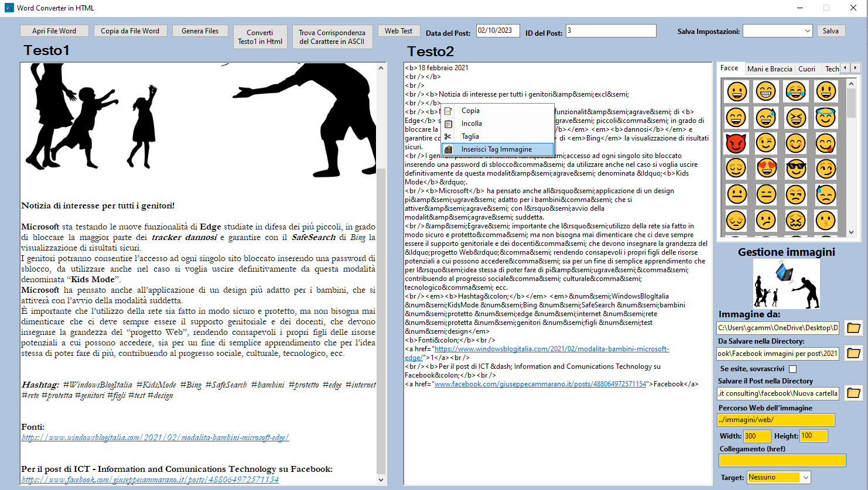This screenshot has height=490, width=868.
Task: Browse folder for Immagine da path
Action: point(853,328)
